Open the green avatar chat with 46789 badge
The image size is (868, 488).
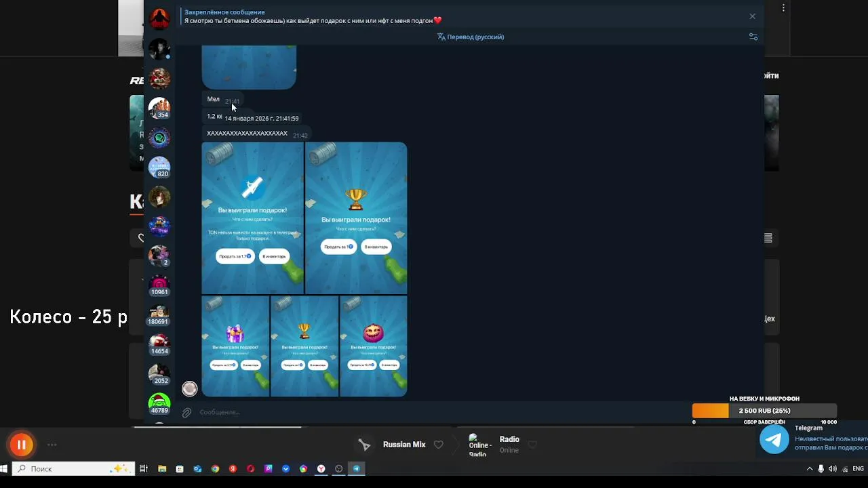pyautogui.click(x=159, y=404)
